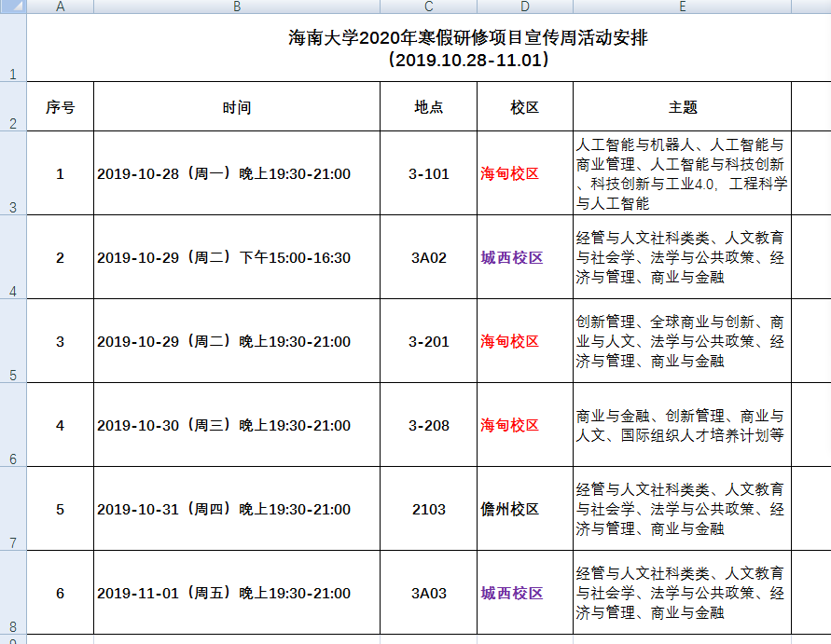The image size is (831, 644).
Task: Click location cell 2103
Action: pyautogui.click(x=429, y=509)
